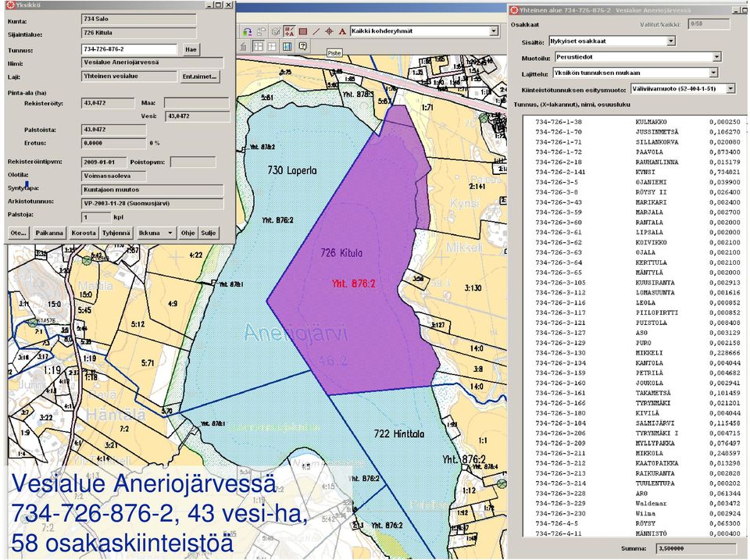Click the red Yhteinen alue window title icon
750x560 pixels.
514,10
